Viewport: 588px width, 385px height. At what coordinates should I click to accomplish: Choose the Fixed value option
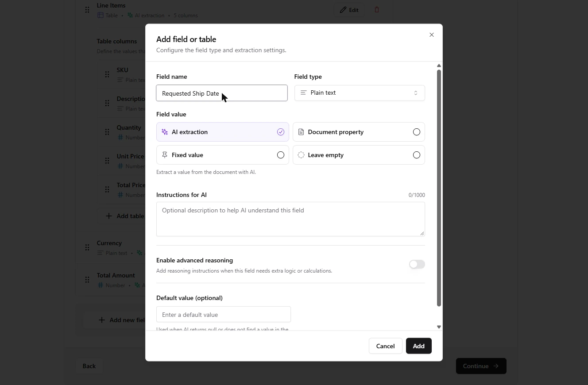coord(223,155)
